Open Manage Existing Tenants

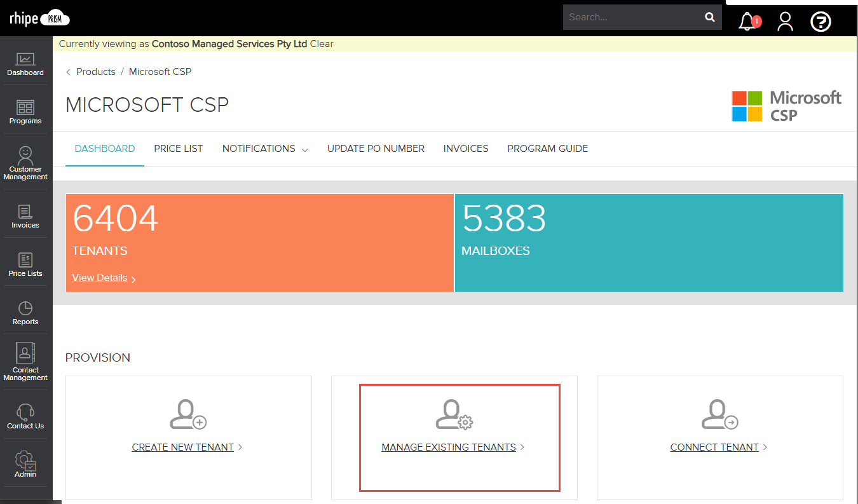(x=449, y=447)
